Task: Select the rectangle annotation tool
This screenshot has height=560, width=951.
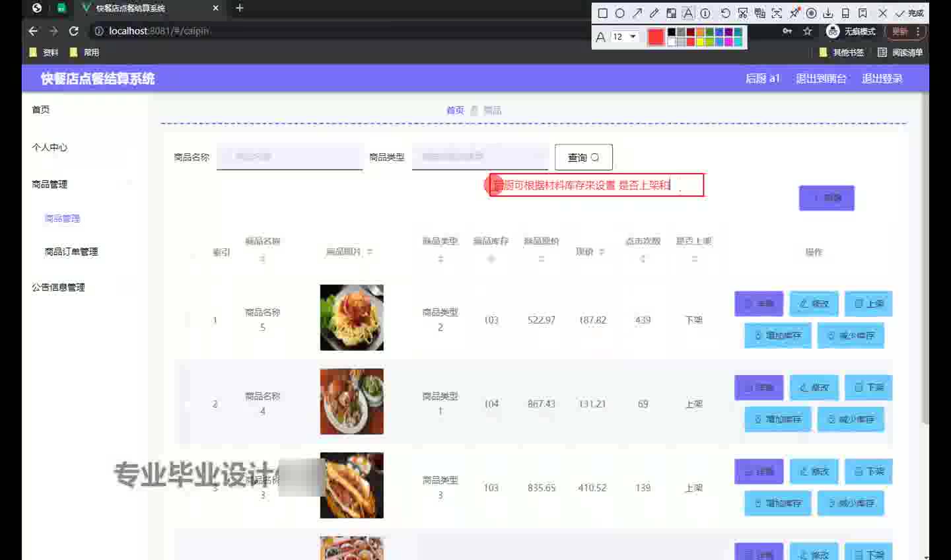Action: tap(603, 13)
